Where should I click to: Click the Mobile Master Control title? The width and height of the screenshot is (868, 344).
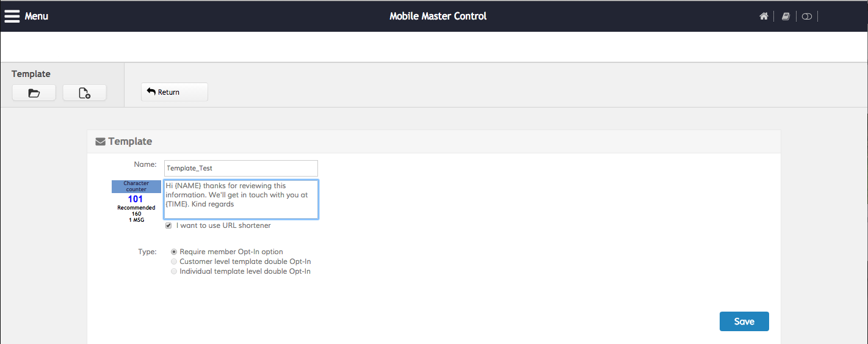coord(438,16)
